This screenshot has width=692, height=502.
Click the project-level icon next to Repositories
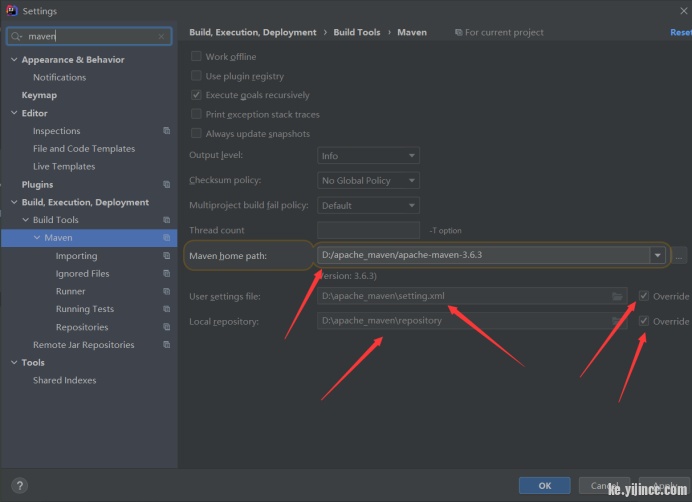tap(166, 327)
